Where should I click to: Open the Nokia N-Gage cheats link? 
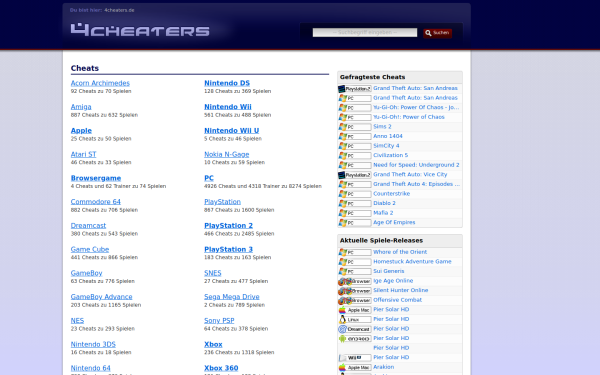point(227,154)
